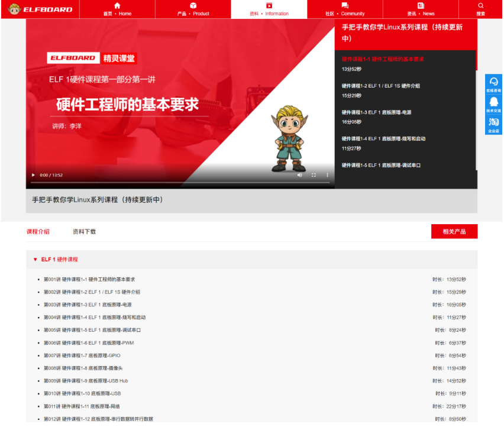The width and height of the screenshot is (504, 427).
Task: Click the ELFBOARD mascot logo
Action: [x=14, y=9]
